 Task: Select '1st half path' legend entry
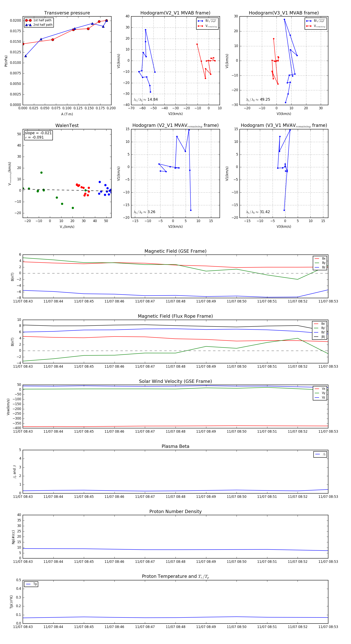click(x=38, y=20)
